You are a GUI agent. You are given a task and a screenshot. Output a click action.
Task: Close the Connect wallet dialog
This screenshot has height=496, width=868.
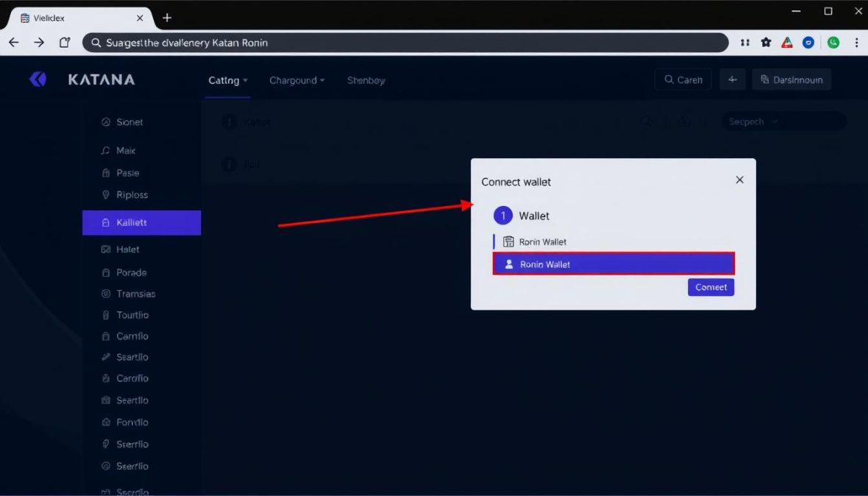click(739, 180)
